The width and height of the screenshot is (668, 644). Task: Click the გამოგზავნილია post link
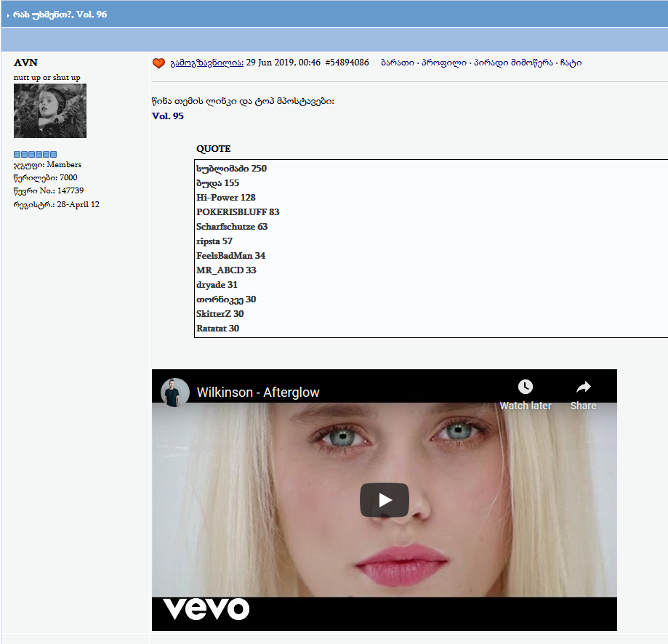pyautogui.click(x=207, y=63)
